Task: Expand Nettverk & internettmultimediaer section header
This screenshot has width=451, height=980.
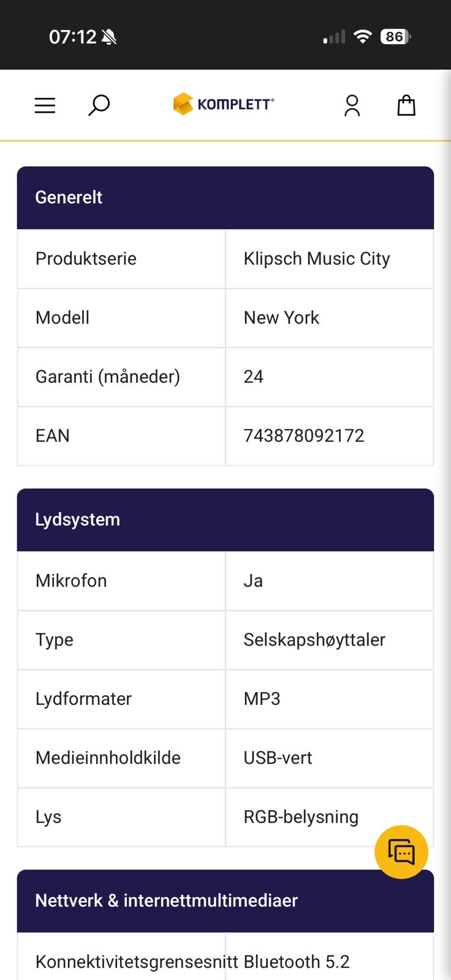Action: point(225,901)
